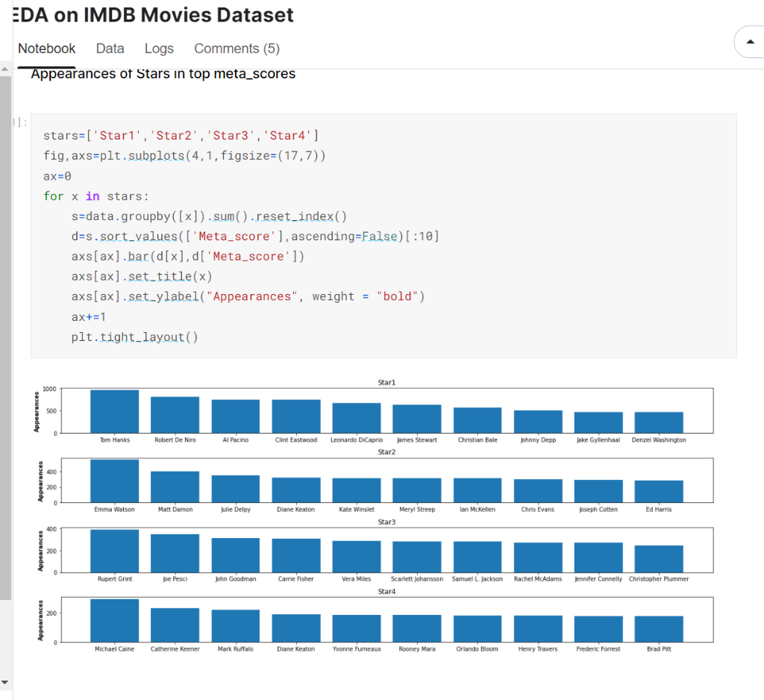Click the Emma Watson bar in Star2 chart
This screenshot has width=764, height=700.
point(113,481)
